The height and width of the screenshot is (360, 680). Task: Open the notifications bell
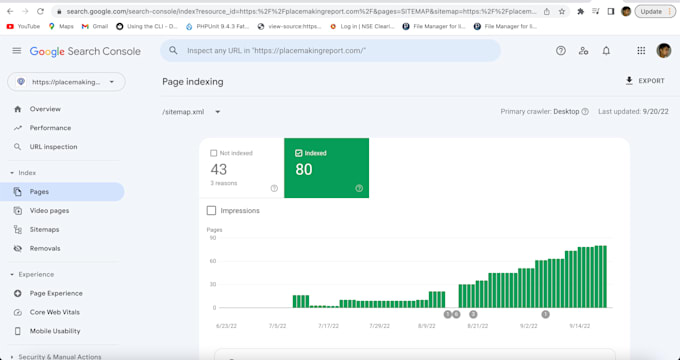[x=606, y=51]
